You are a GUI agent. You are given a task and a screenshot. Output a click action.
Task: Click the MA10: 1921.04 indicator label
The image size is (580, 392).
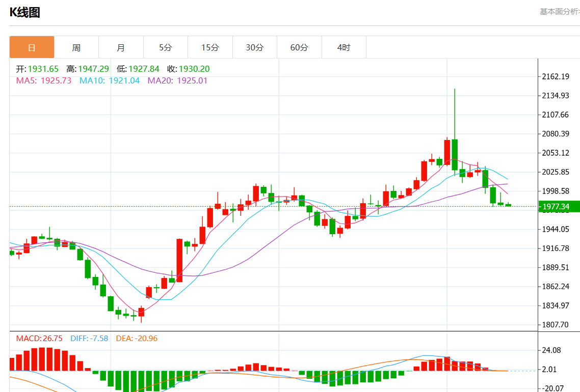[110, 80]
